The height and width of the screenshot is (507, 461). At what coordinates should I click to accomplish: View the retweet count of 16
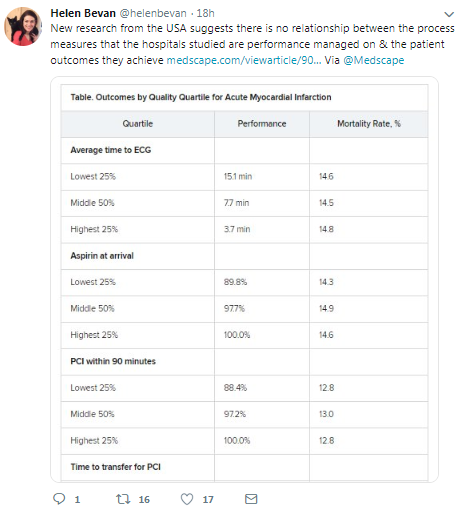tap(144, 499)
